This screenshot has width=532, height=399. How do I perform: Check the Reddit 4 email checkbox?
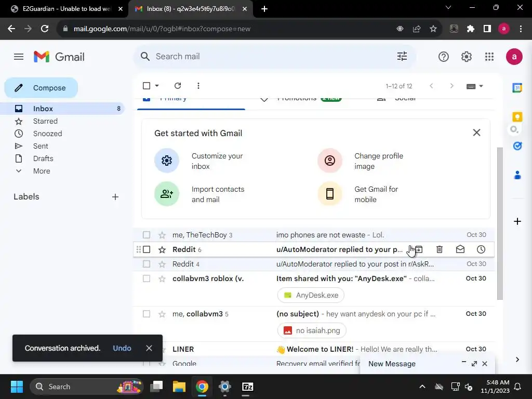(x=146, y=263)
